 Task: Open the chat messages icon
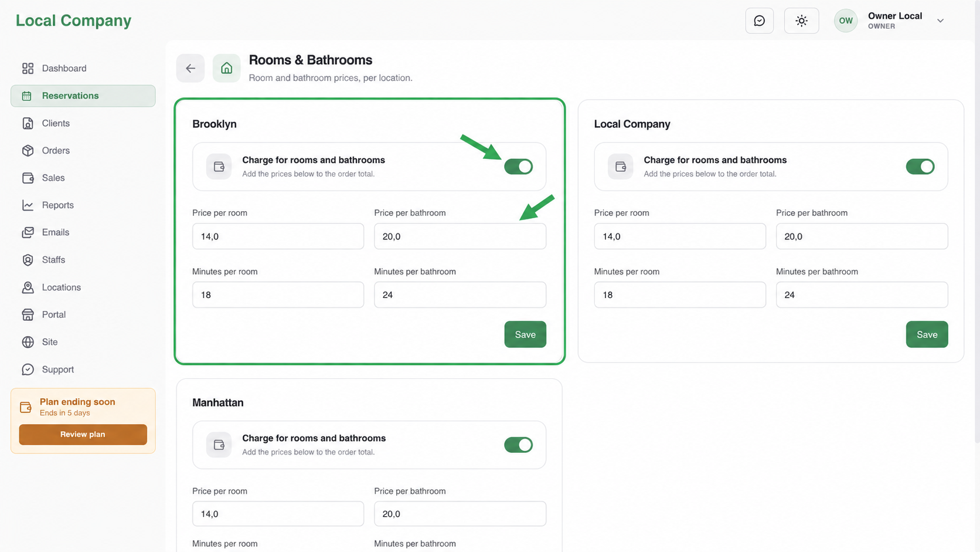pos(759,21)
